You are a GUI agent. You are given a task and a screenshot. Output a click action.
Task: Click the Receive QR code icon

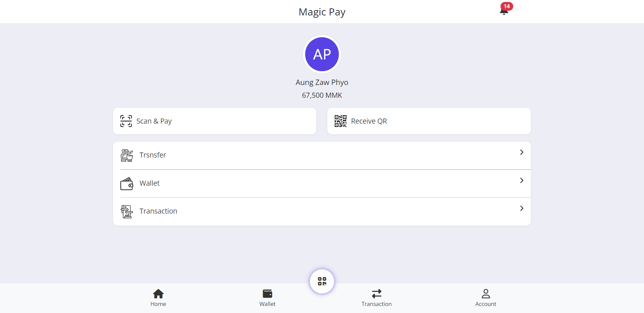pos(340,121)
